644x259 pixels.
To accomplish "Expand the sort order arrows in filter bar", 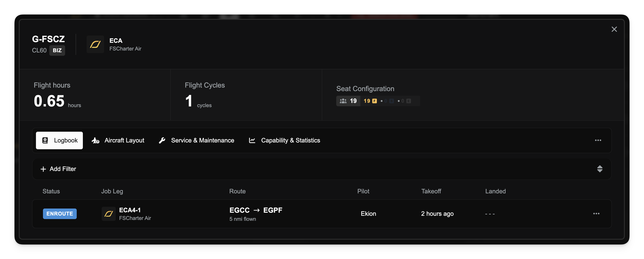I will 600,169.
